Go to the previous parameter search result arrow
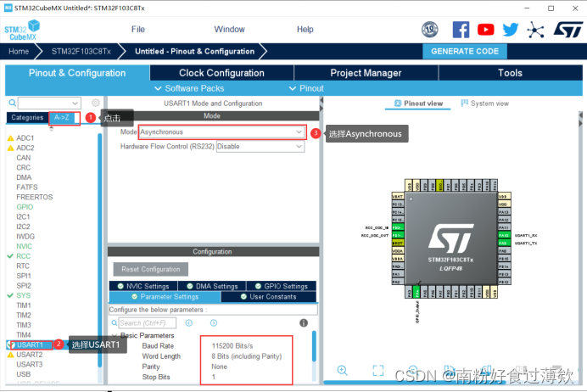The height and width of the screenshot is (392, 587). pyautogui.click(x=189, y=322)
